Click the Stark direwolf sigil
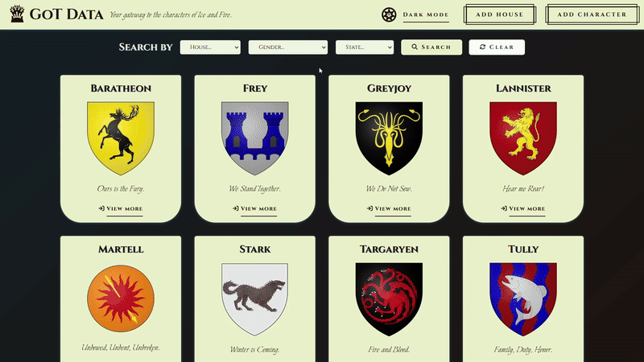Screen dimensions: 644x362 (x=255, y=299)
